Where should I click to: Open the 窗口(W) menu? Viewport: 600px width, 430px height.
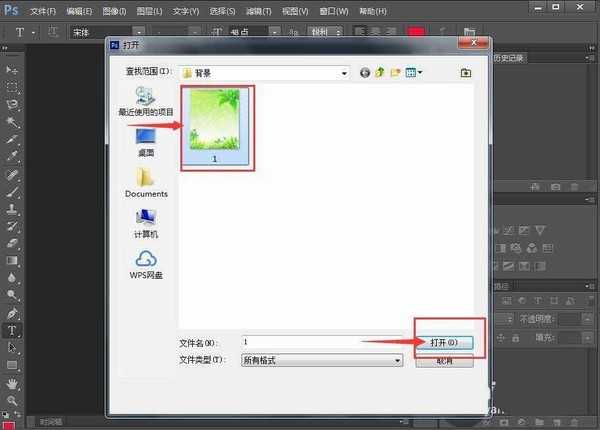point(333,12)
